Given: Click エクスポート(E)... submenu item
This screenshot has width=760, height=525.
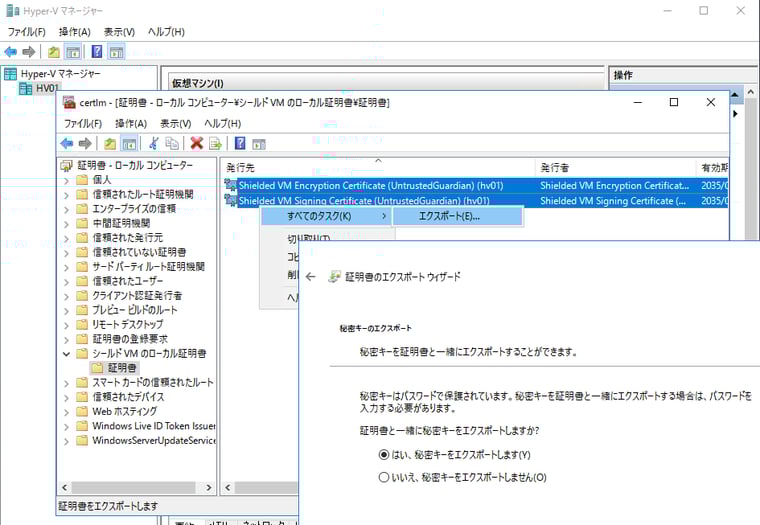Looking at the screenshot, I should click(458, 216).
